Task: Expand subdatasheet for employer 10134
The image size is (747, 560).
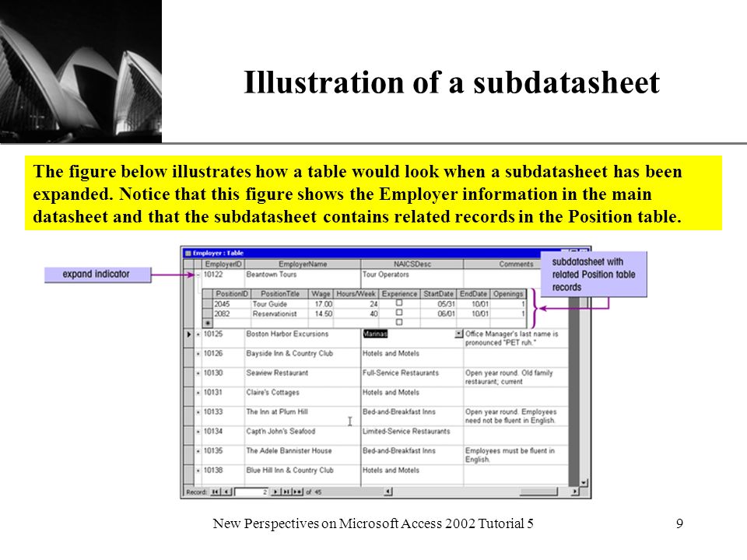Action: coord(198,432)
